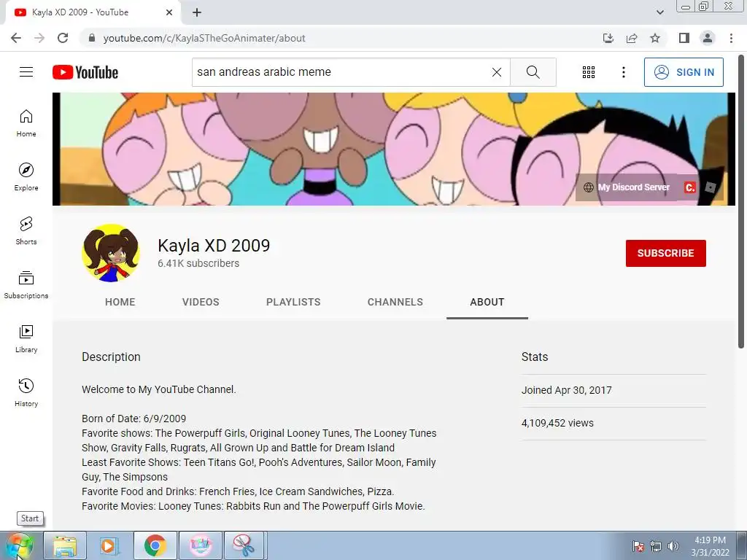Switch to the HOME channel tab
747x560 pixels.
[x=120, y=302]
